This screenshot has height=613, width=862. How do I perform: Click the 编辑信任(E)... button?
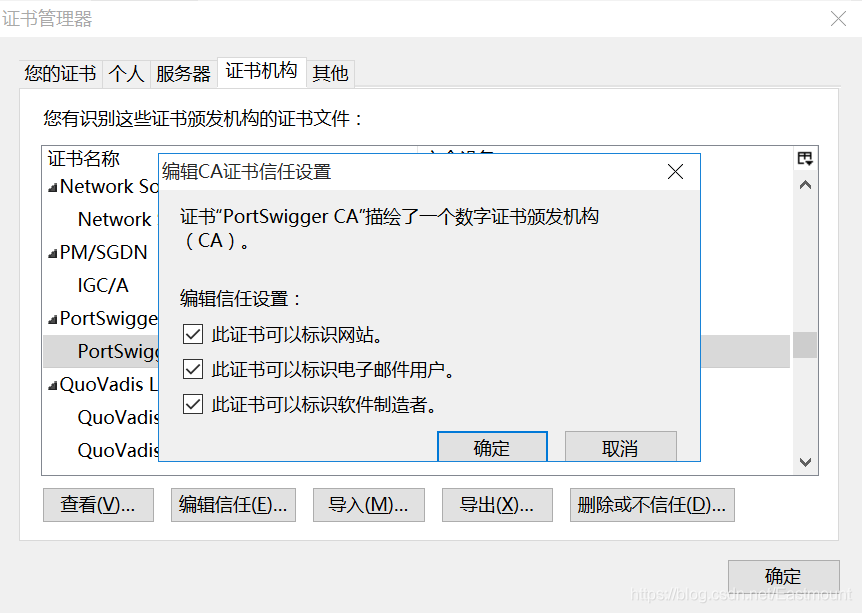point(233,505)
